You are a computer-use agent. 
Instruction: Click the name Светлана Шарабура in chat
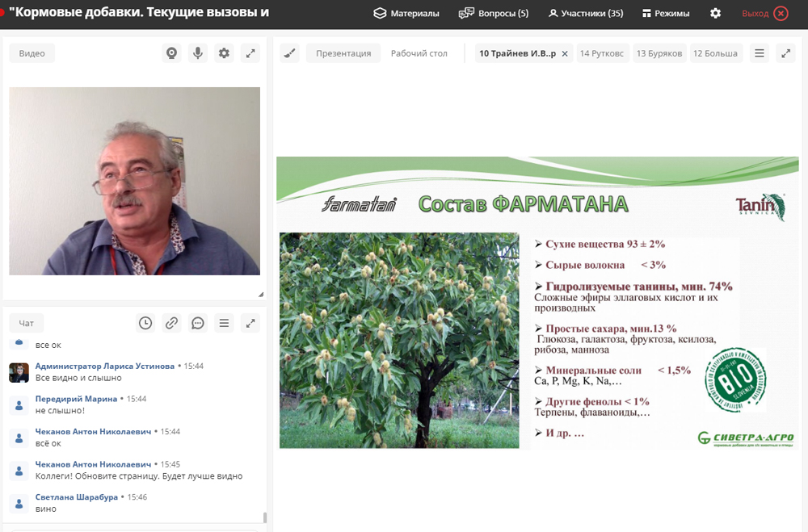point(76,497)
